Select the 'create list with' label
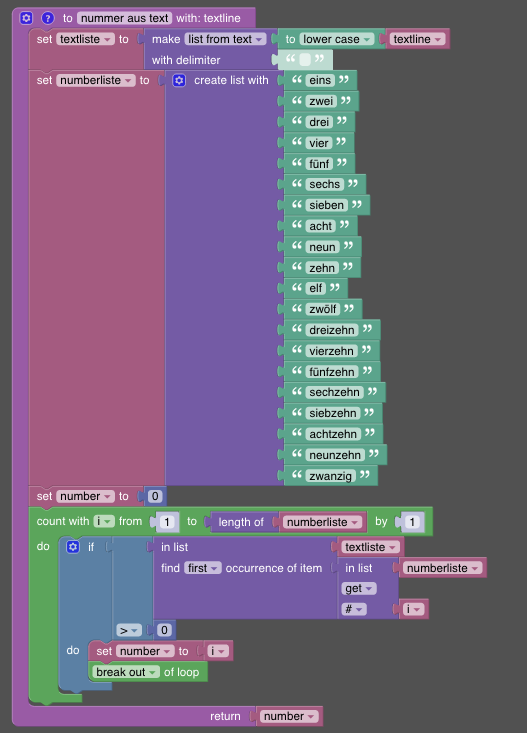Screen dimensions: 527x733 [x=231, y=80]
